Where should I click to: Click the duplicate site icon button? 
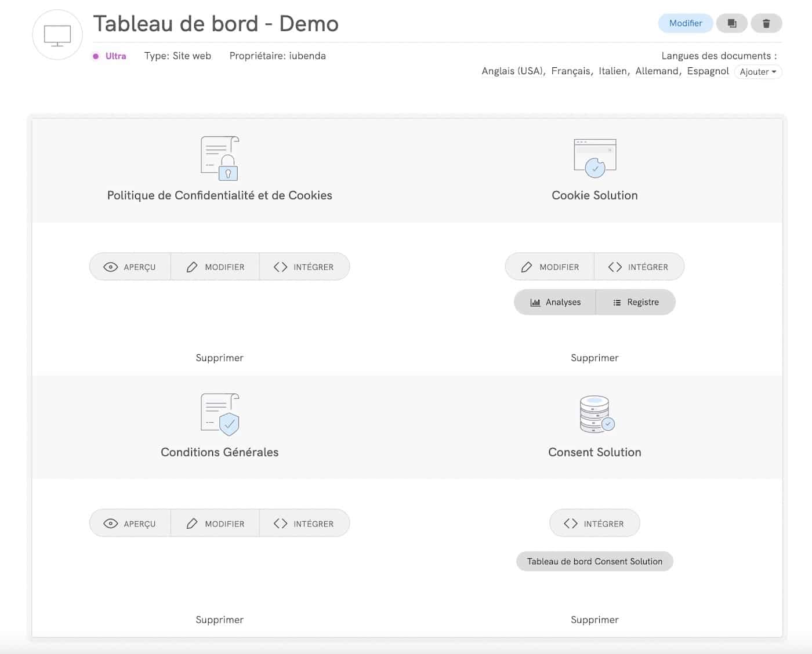click(732, 23)
